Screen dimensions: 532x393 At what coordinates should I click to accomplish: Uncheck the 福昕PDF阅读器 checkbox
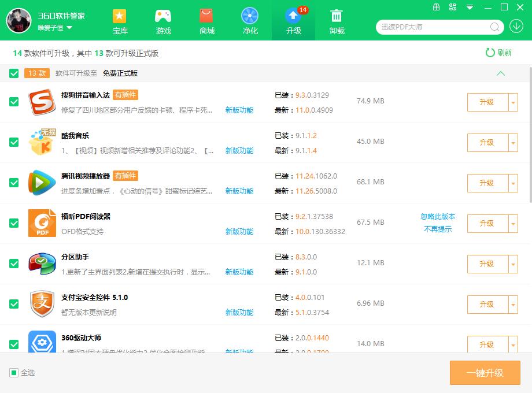[13, 223]
